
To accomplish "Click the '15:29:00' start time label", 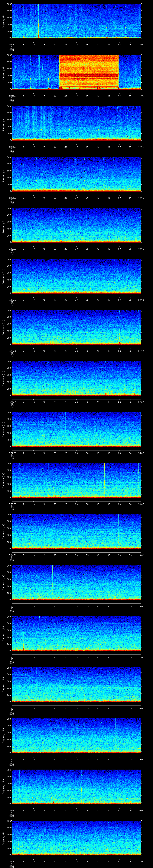I will pyautogui.click(x=12, y=811).
